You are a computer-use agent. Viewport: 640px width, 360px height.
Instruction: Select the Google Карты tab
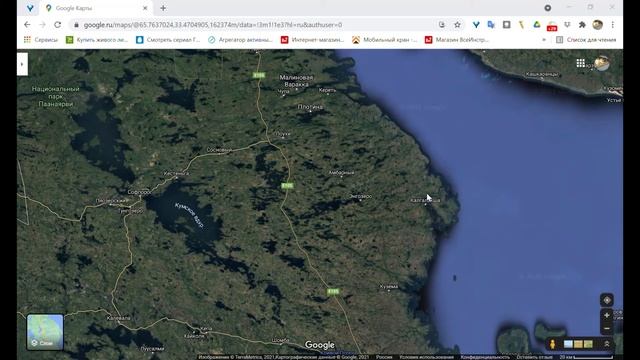[96, 8]
